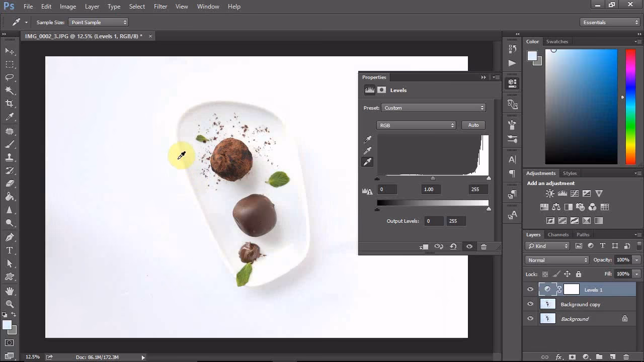Open the Normal blend mode dropdown
The height and width of the screenshot is (362, 644).
tap(556, 260)
